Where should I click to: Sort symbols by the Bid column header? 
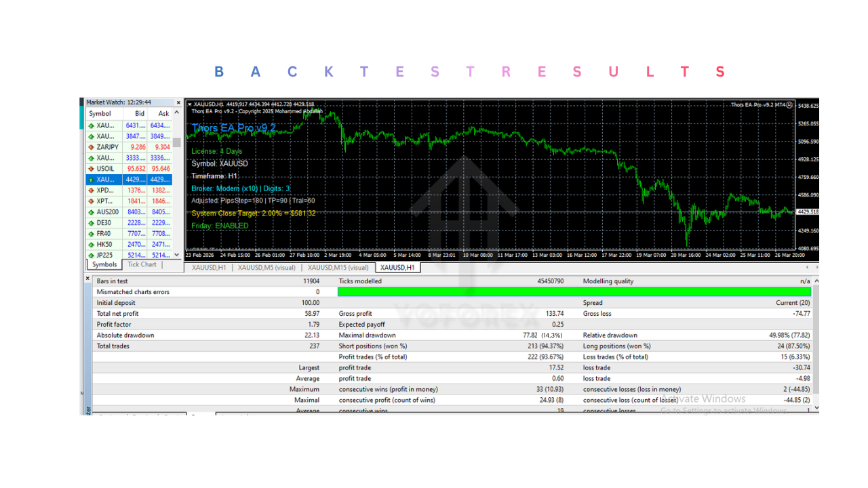click(139, 113)
